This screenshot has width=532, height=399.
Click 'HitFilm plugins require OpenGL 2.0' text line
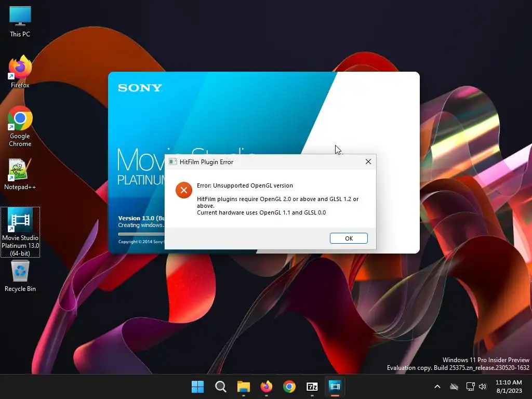point(277,202)
